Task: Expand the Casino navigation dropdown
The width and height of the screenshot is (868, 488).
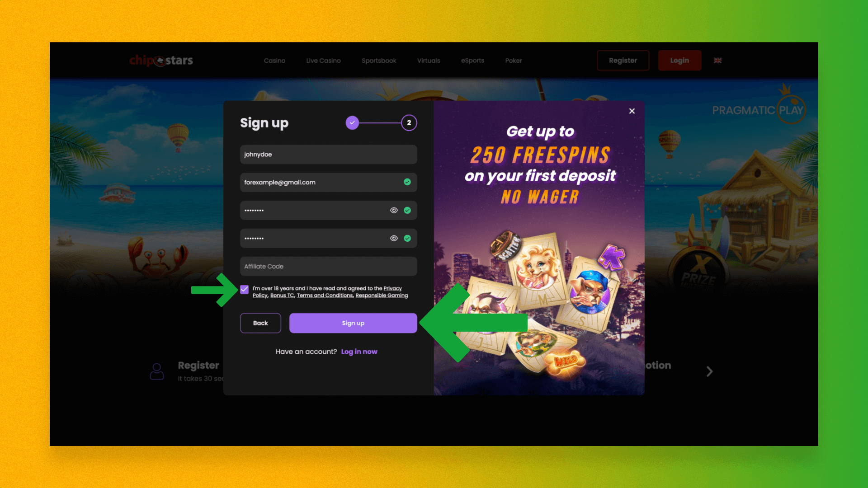Action: click(275, 60)
